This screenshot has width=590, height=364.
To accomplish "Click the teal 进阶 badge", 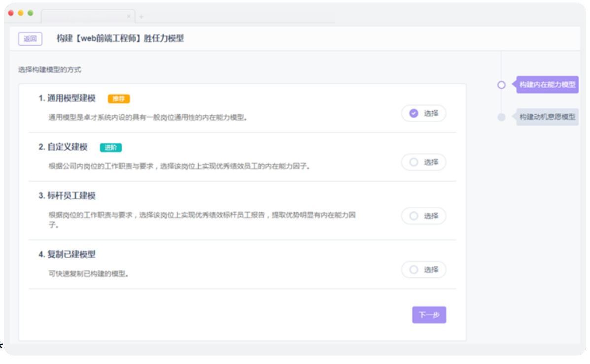I will (x=110, y=147).
